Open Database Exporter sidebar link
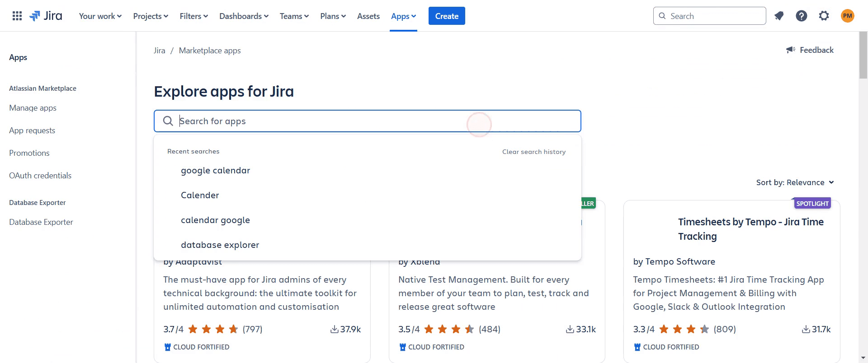This screenshot has width=868, height=363. (41, 222)
